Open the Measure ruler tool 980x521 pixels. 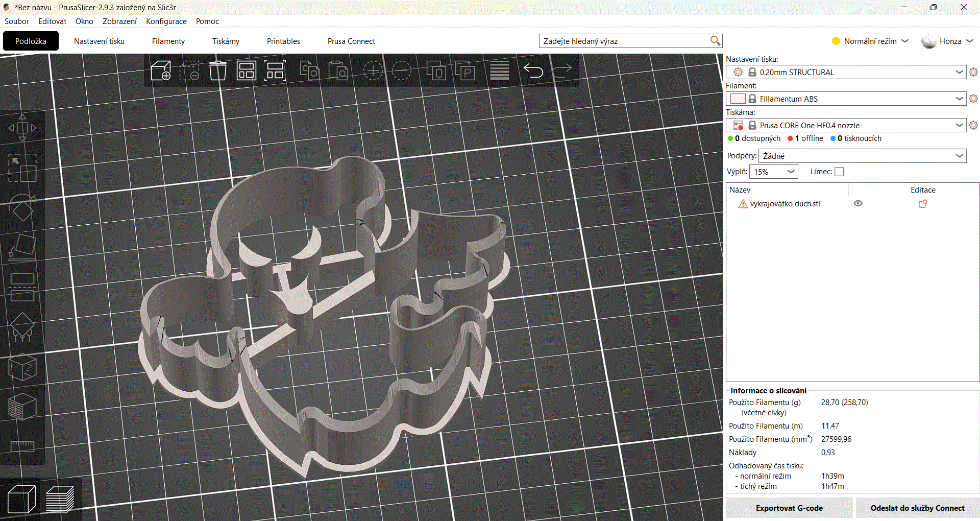(22, 446)
